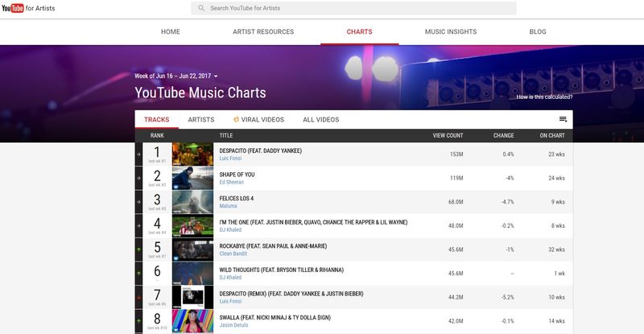
Task: Click the steady arrow icon for rank 1
Action: pyautogui.click(x=138, y=155)
